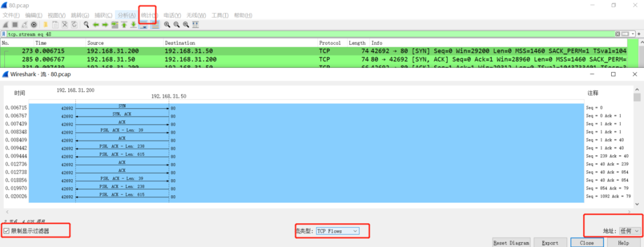The image size is (644, 247).
Task: Close the capture file with the X document icon
Action: pyautogui.click(x=65, y=24)
